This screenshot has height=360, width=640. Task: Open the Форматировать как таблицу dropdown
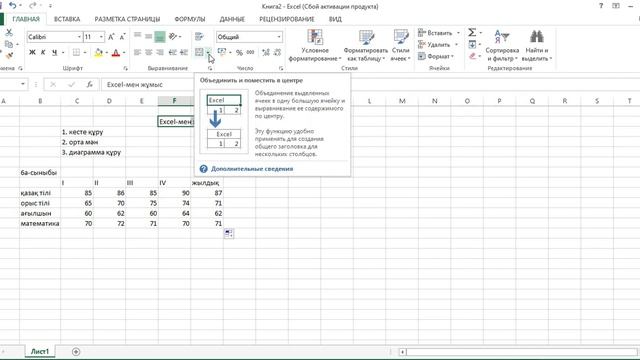(366, 45)
